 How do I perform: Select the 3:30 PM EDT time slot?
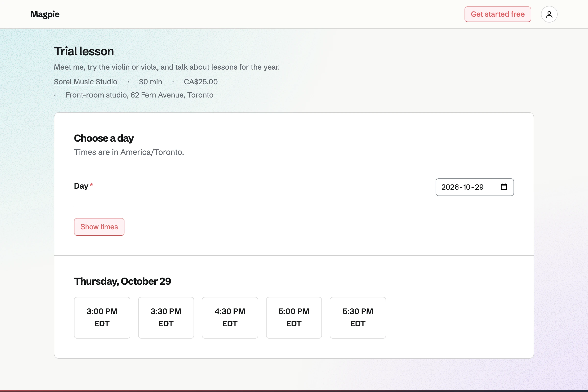[166, 318]
